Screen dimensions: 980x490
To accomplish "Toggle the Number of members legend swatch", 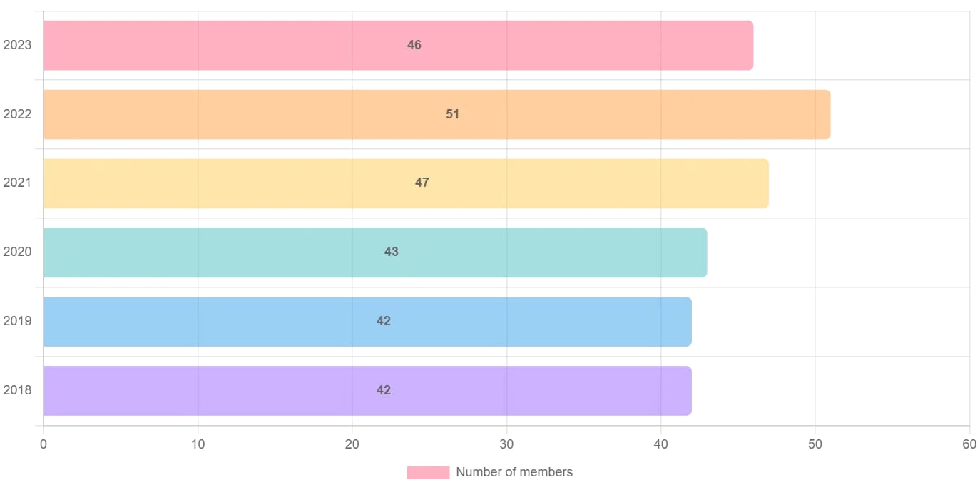I will pos(428,472).
